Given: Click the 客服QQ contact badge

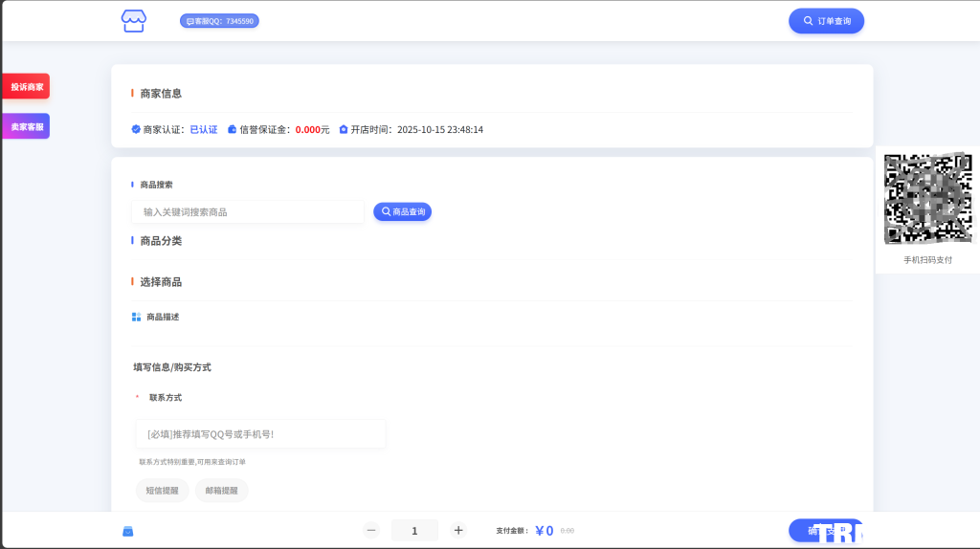Looking at the screenshot, I should coord(219,21).
